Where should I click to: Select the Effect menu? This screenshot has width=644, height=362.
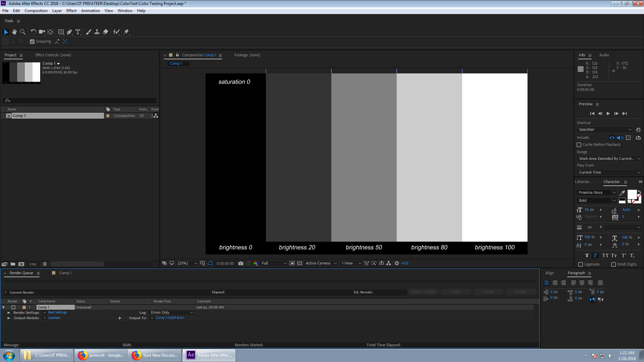[71, 11]
